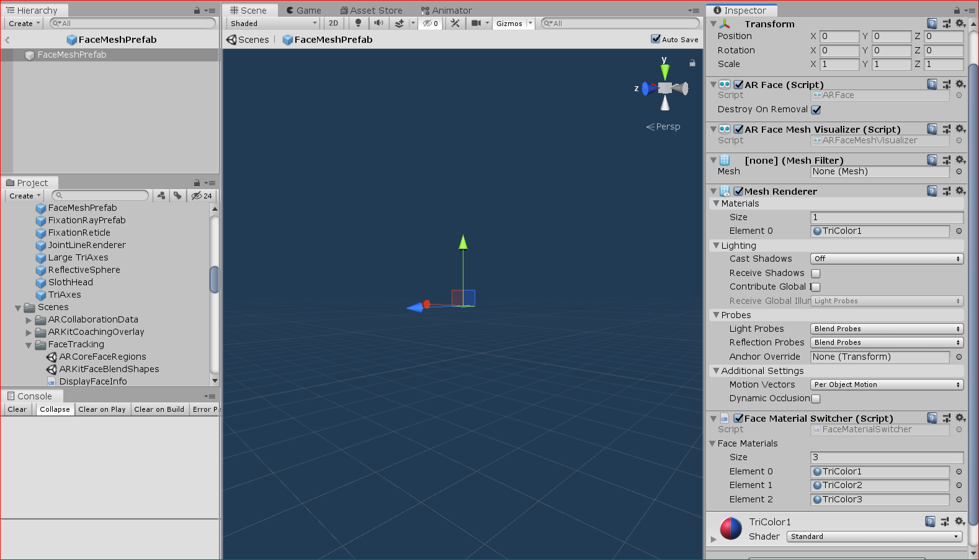Image resolution: width=979 pixels, height=560 pixels.
Task: Select the Scene tab
Action: 248,11
